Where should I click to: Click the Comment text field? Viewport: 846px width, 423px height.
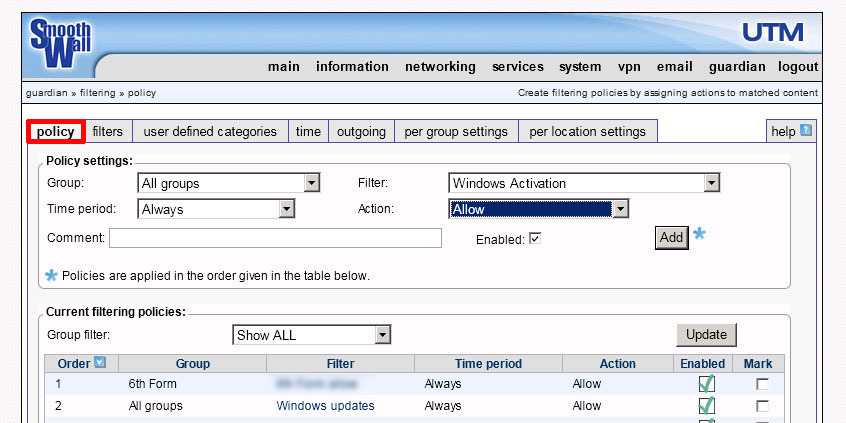coord(275,238)
